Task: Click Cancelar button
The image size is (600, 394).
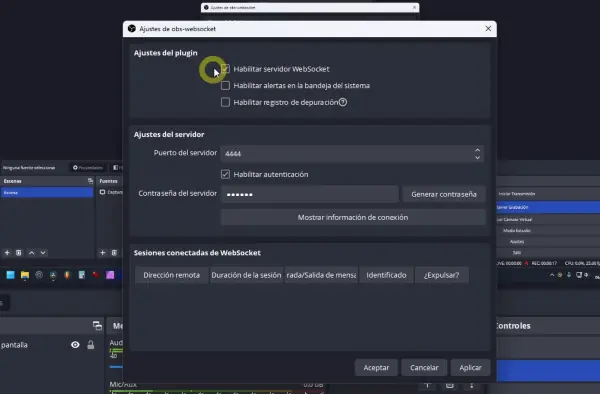Action: coord(424,368)
